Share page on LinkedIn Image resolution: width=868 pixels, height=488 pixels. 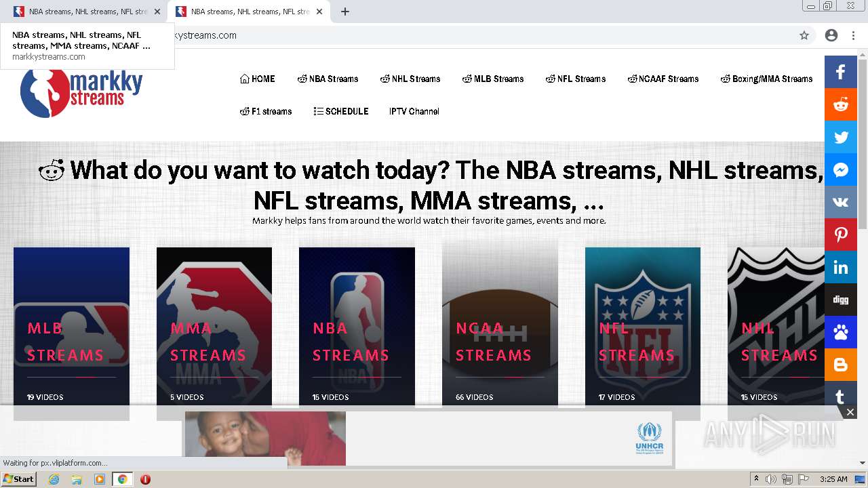click(x=841, y=267)
